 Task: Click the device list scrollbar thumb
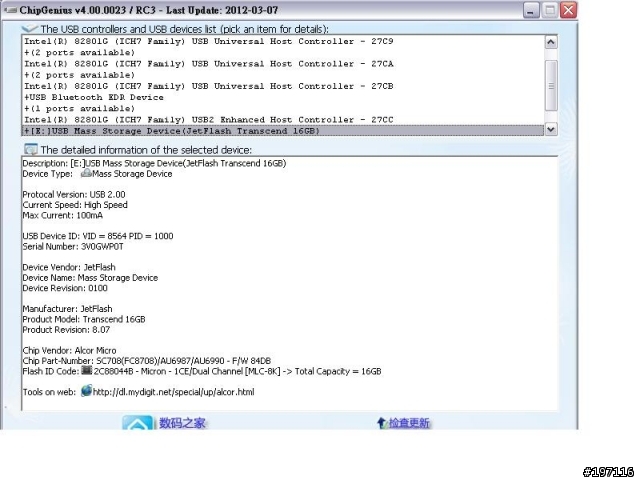(x=551, y=85)
